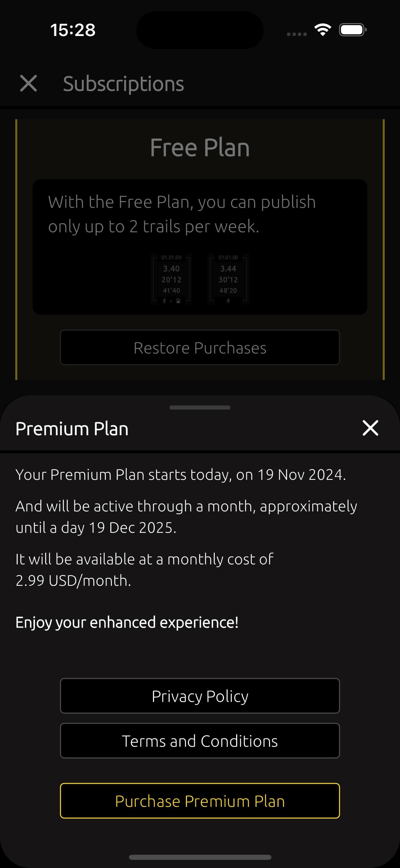Tap the Premium Plan sheet title
Screen dimensions: 400x868
point(72,429)
